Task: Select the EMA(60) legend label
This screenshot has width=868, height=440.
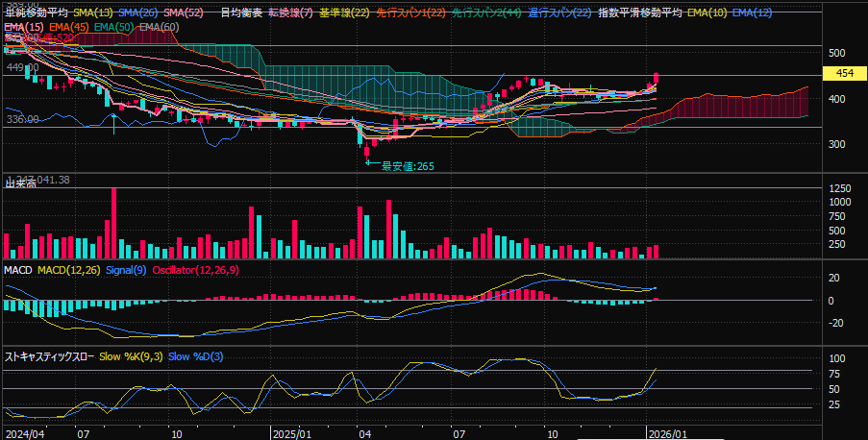Action: click(x=159, y=27)
